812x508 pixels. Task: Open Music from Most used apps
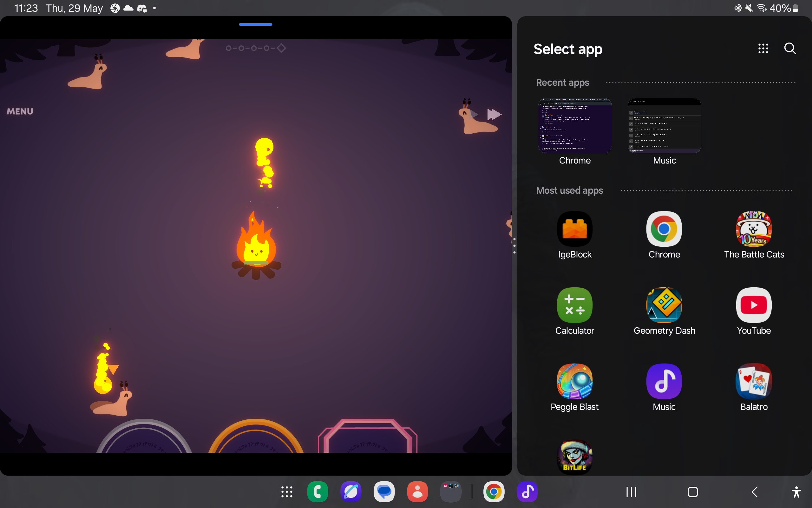coord(664,381)
